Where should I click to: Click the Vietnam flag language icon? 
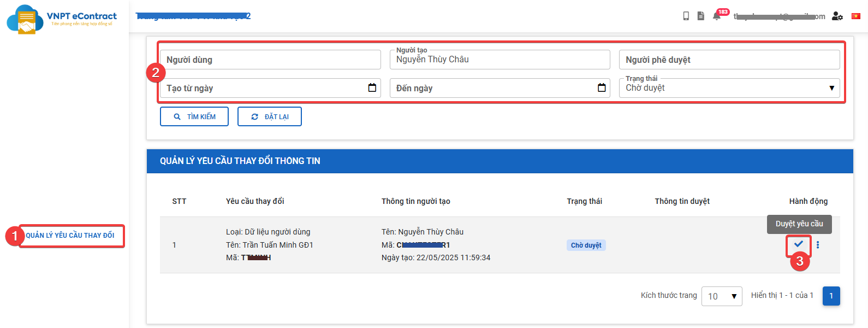[856, 16]
